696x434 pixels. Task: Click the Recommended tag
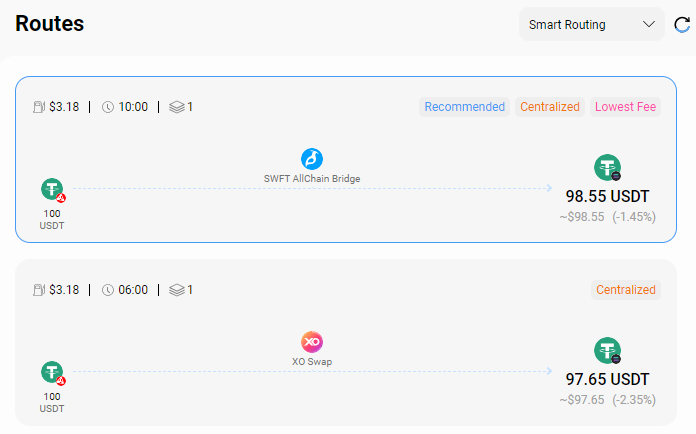[x=464, y=107]
